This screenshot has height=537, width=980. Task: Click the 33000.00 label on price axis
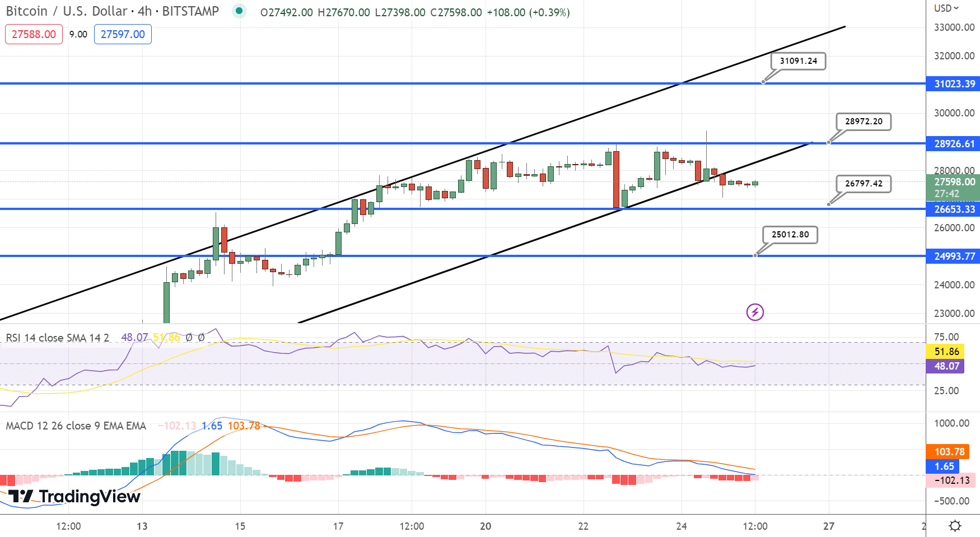coord(954,27)
